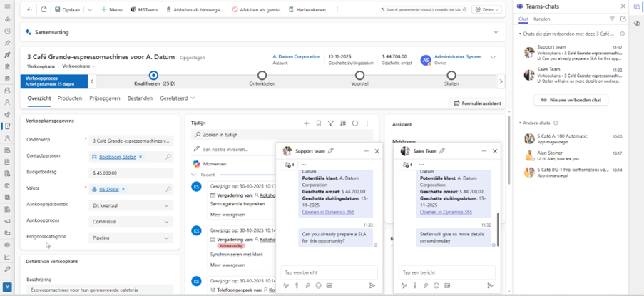644x296 pixels.
Task: Click Nieuwe verbonden chat button
Action: coord(571,100)
